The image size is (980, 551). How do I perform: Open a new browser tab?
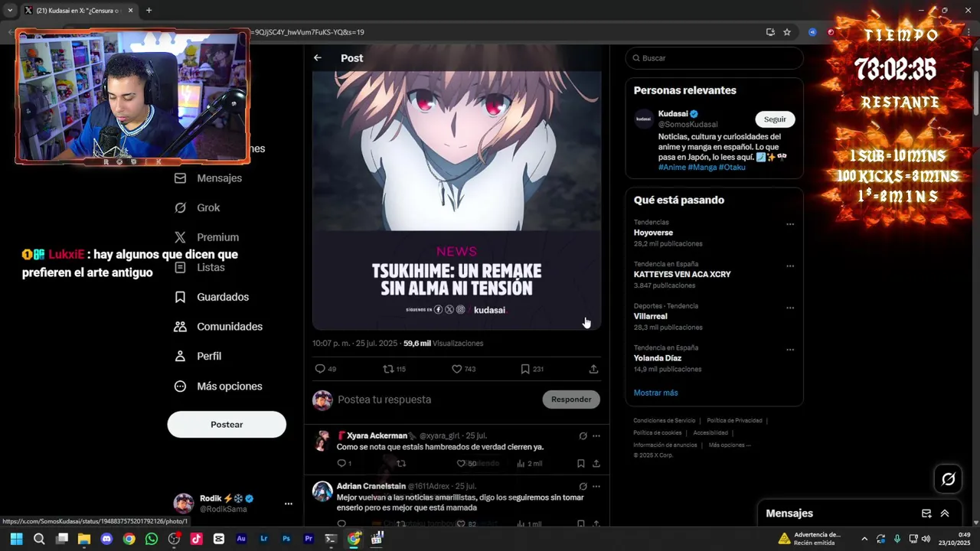pos(149,11)
